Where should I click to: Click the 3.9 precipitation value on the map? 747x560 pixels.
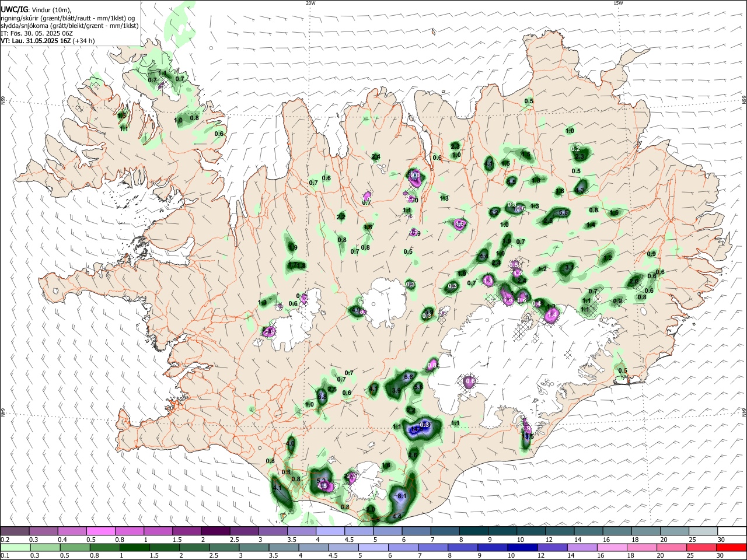tap(396, 390)
